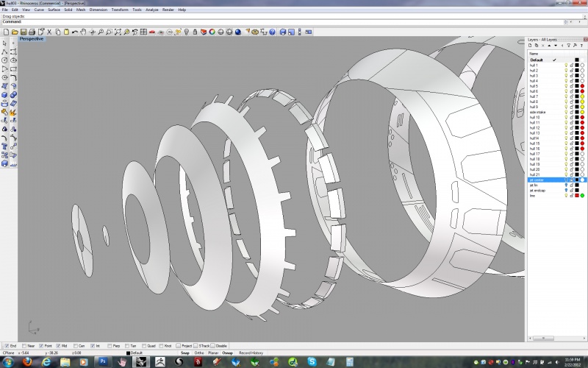Image resolution: width=588 pixels, height=368 pixels.
Task: Select the Box solid tool in the left toolbar
Action: [x=4, y=95]
